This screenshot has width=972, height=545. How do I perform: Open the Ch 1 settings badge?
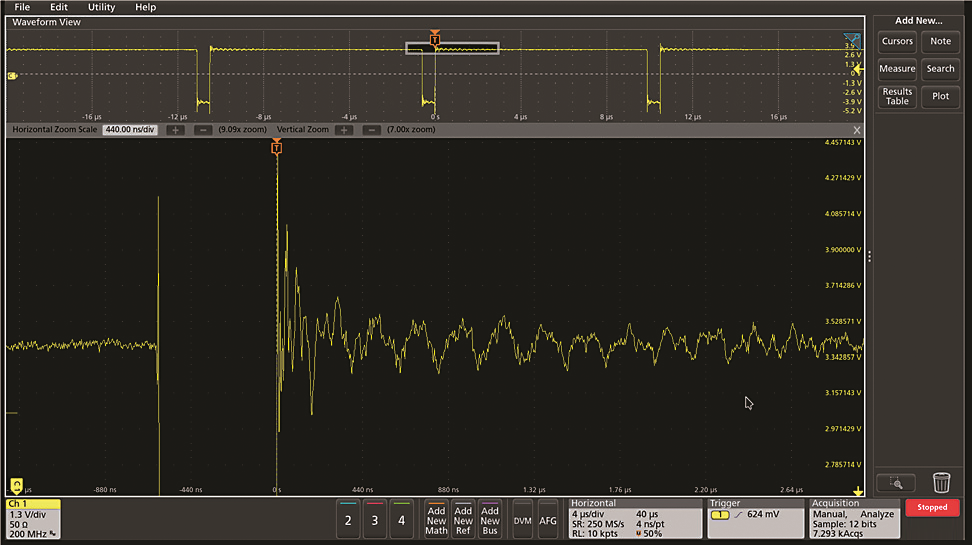(33, 520)
